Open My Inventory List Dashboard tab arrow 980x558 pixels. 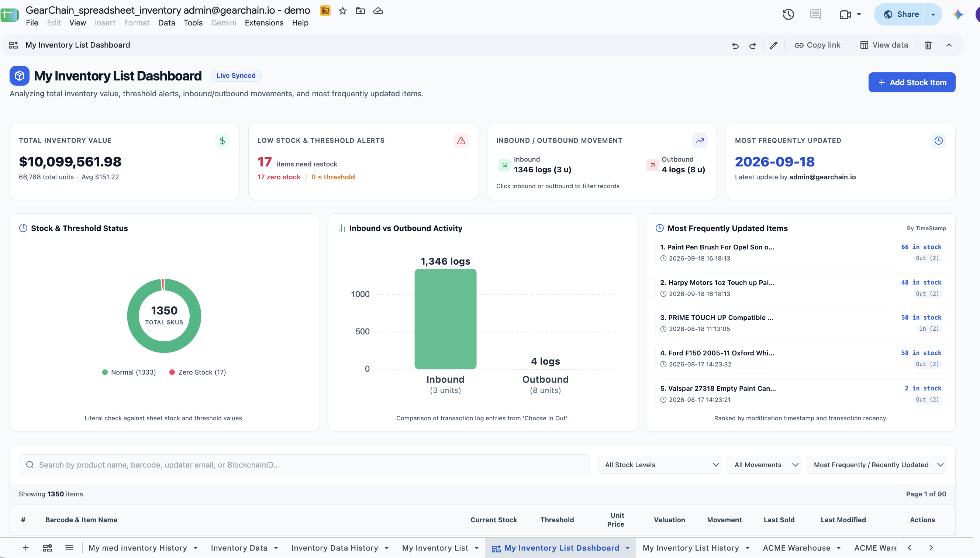628,548
